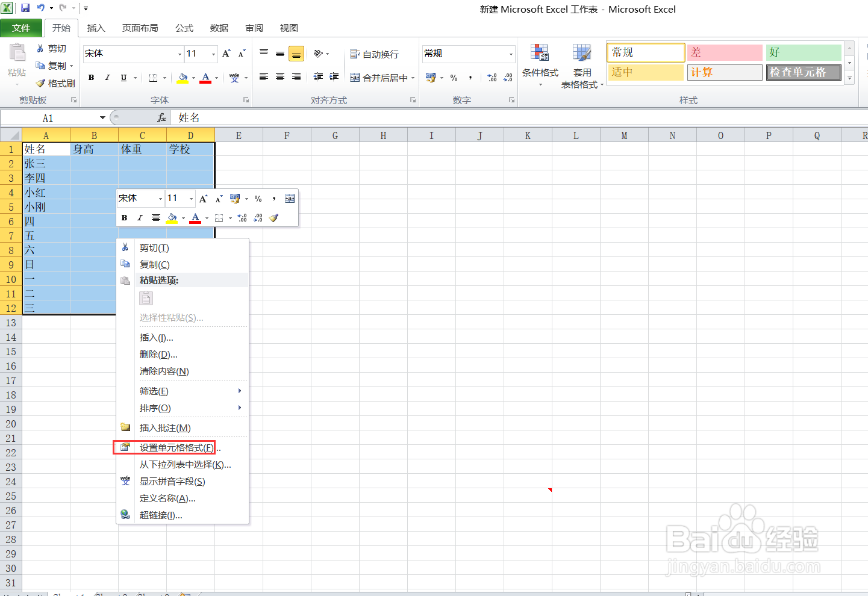Toggle underline in the ribbon font group

coord(123,78)
